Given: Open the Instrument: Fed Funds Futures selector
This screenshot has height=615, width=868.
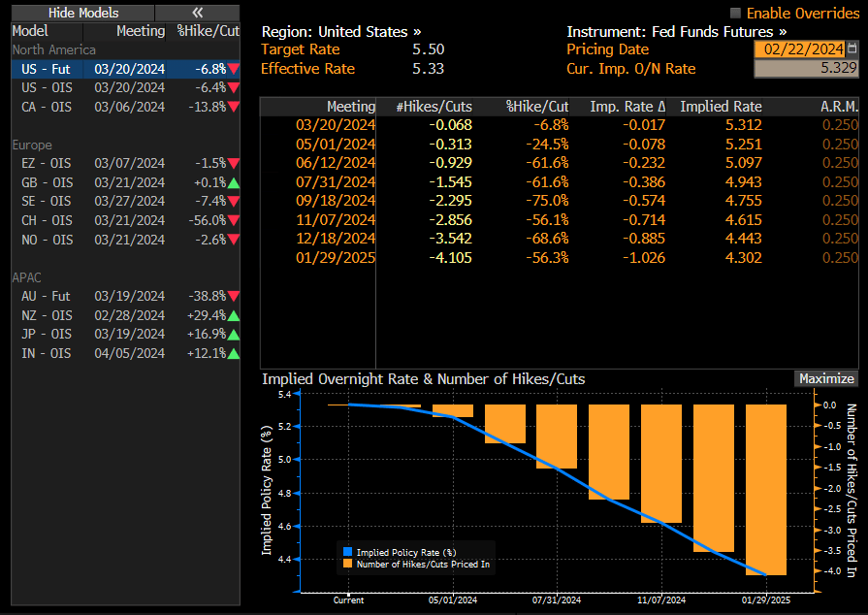Looking at the screenshot, I should tap(676, 31).
